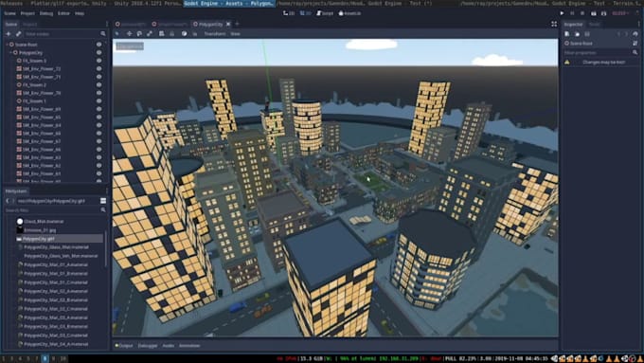Open the Output bottom panel
644x363 pixels.
(124, 346)
